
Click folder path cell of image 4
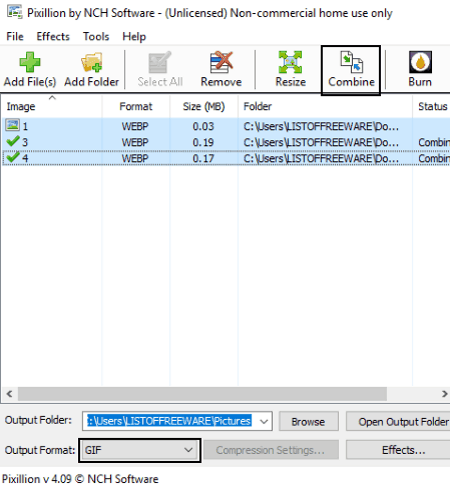[x=321, y=158]
